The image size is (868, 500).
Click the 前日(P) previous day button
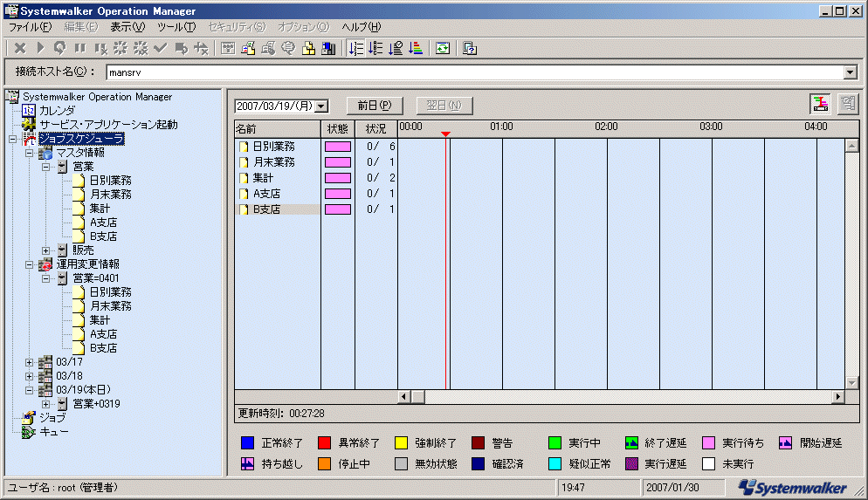[x=375, y=105]
